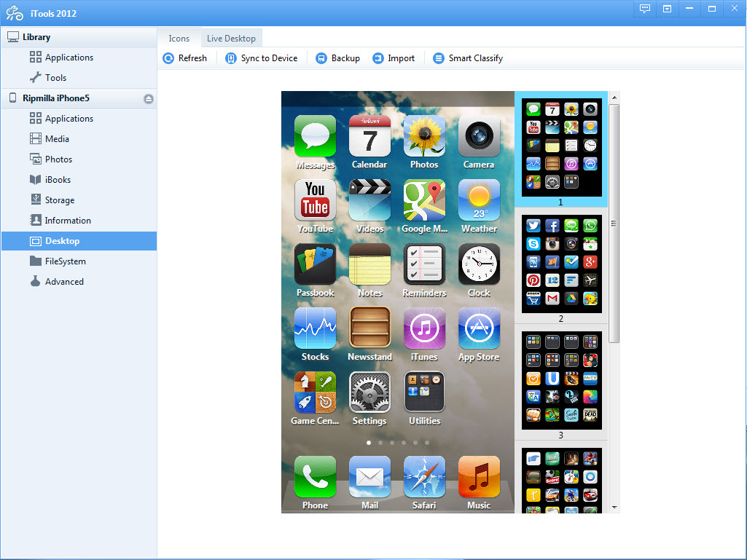Select the Music dock icon
The height and width of the screenshot is (560, 747).
479,477
